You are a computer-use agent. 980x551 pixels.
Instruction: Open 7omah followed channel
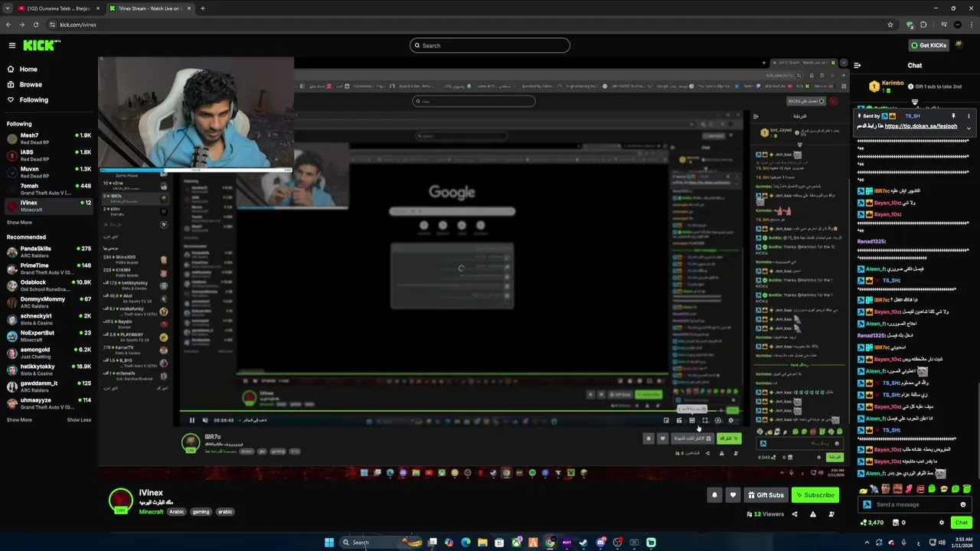coord(49,188)
